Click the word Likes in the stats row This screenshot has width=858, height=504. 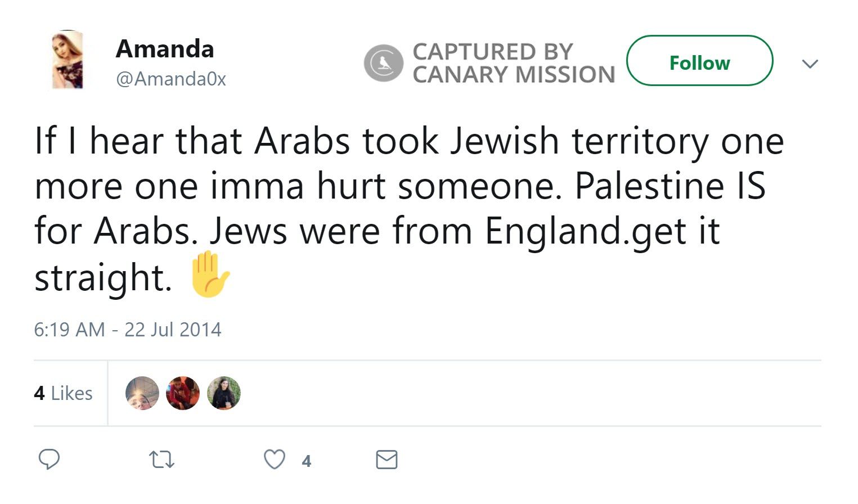point(71,393)
